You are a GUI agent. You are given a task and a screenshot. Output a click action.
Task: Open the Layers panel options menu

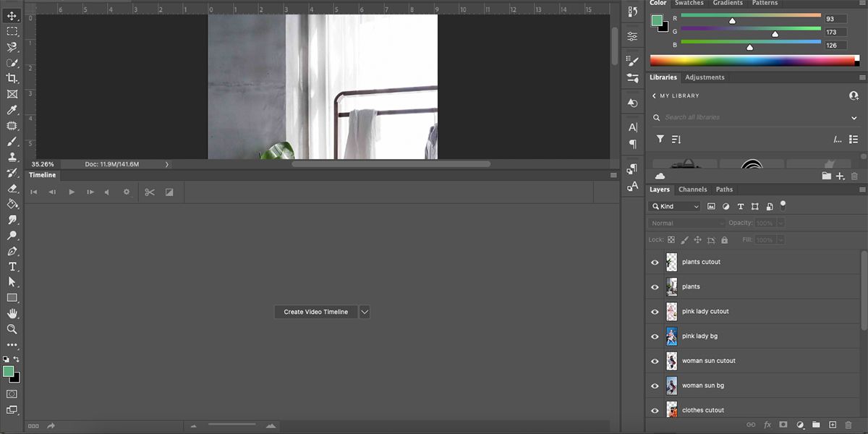point(861,190)
